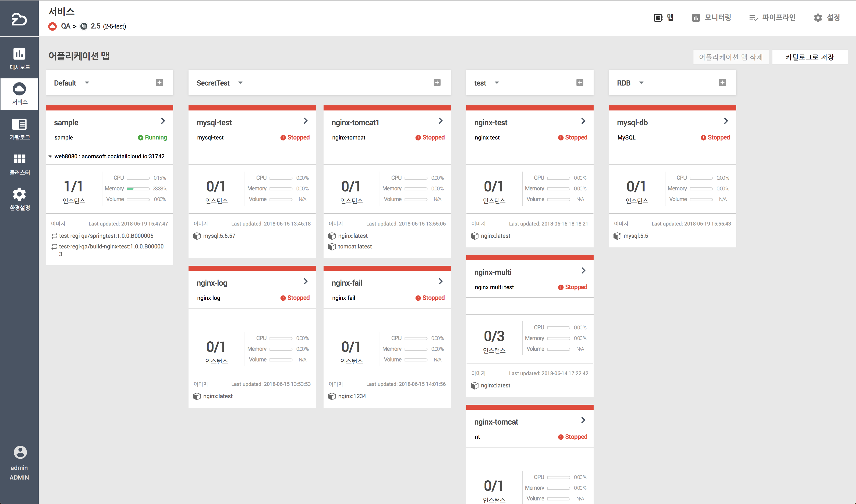The image size is (856, 504).
Task: Open the environment settings (환경설정) gear icon
Action: (x=19, y=199)
